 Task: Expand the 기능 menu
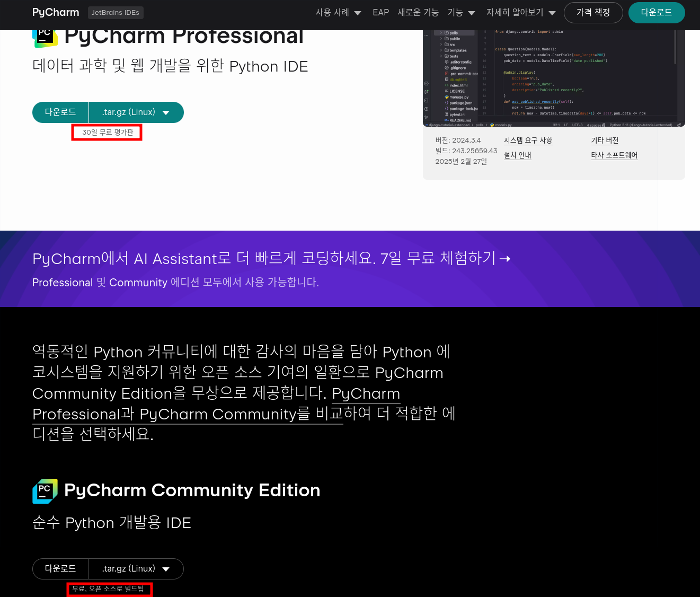click(x=461, y=12)
